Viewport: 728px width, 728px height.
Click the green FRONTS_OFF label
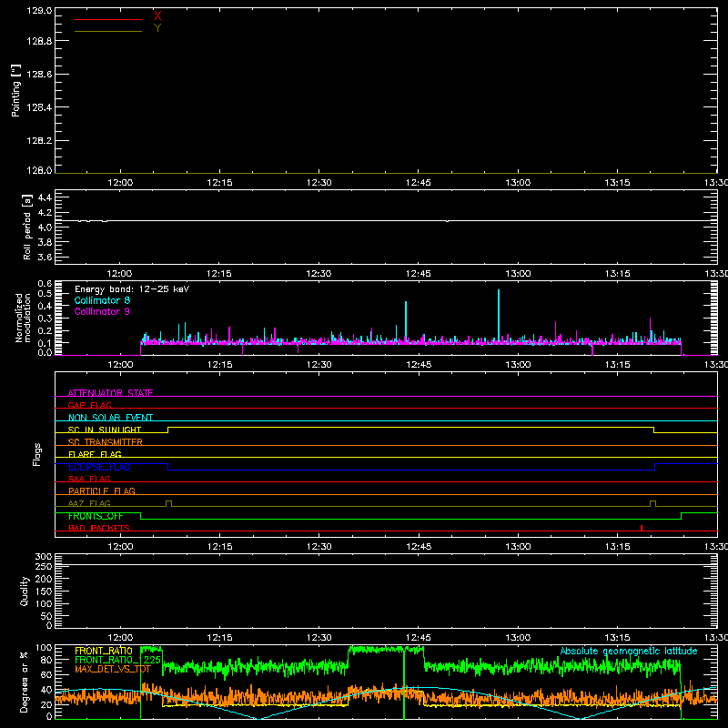tap(96, 516)
